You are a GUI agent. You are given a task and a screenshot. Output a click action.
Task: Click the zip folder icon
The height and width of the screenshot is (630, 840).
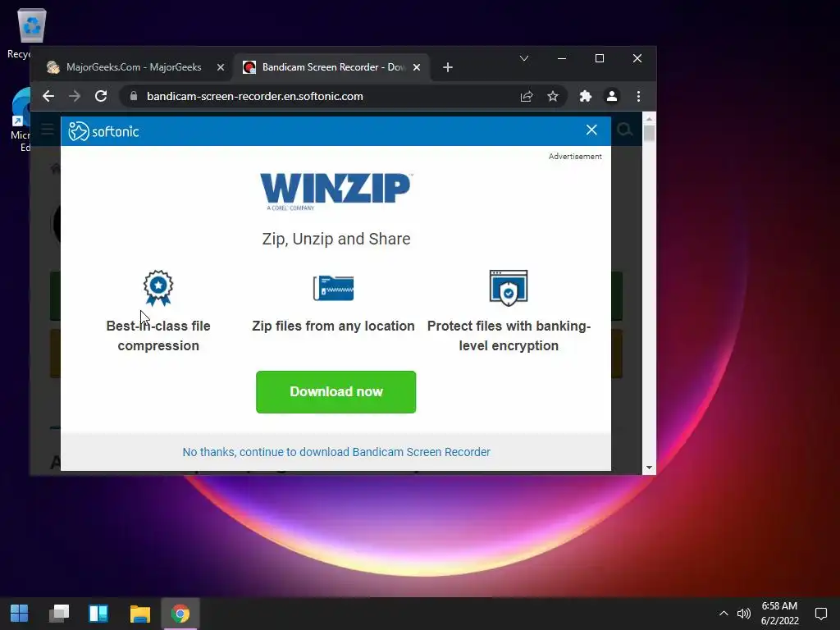click(333, 288)
